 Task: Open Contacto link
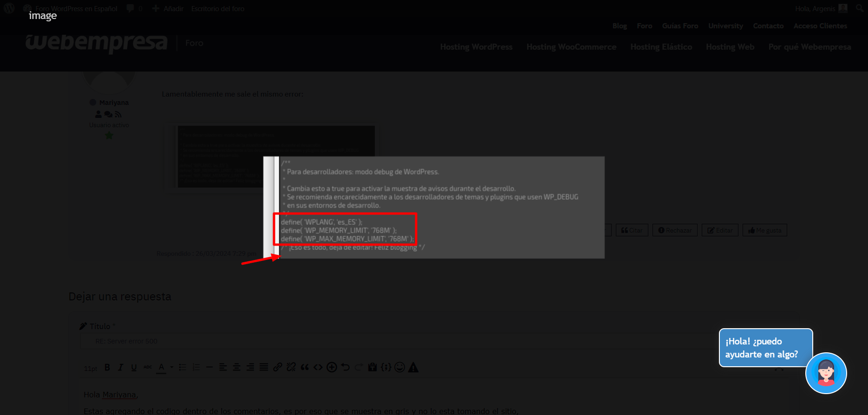tap(768, 26)
